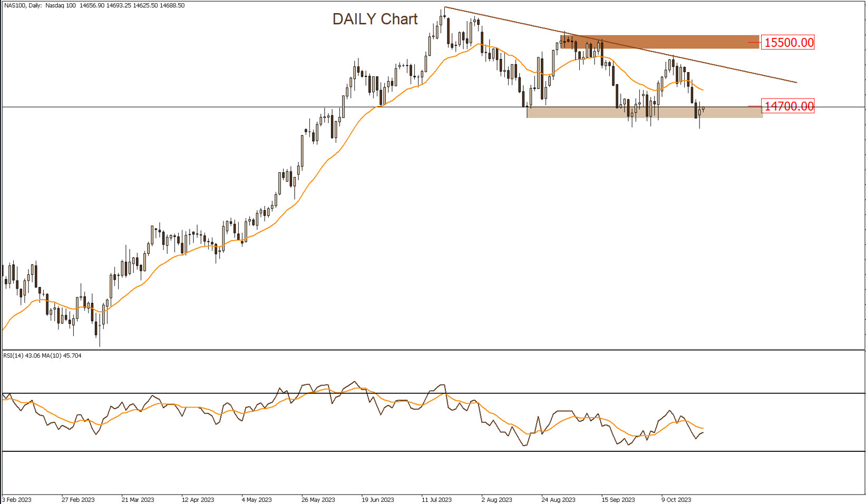The width and height of the screenshot is (866, 504).
Task: Click the DAILY Chart title text
Action: 375,19
